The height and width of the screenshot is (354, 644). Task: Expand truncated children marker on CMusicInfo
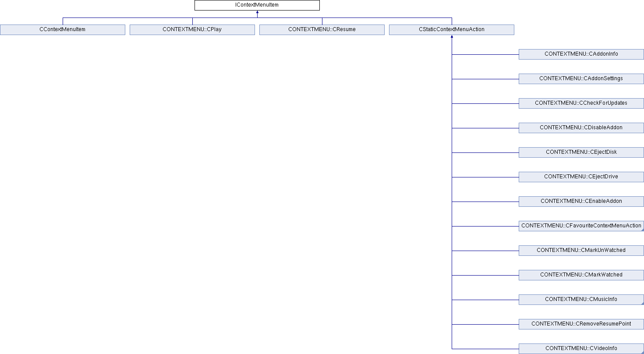[x=642, y=303]
